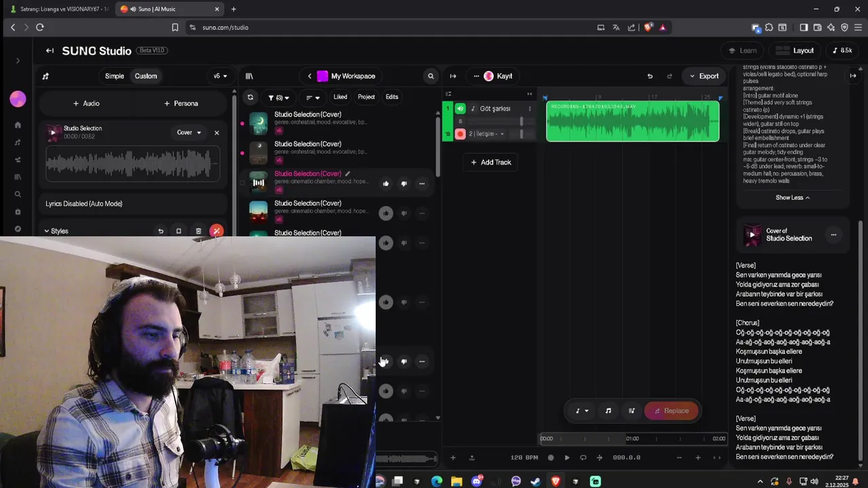868x488 pixels.
Task: Click Show Less to collapse description
Action: [793, 197]
